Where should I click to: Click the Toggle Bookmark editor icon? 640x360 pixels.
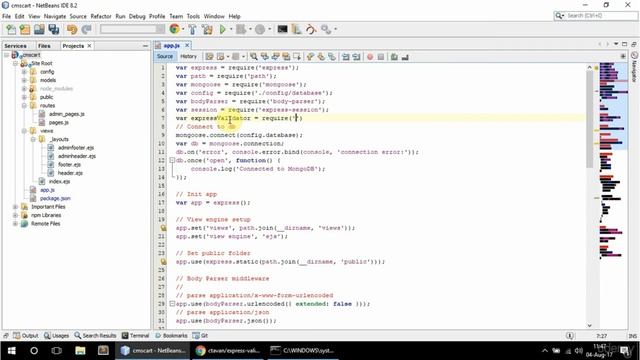pos(332,57)
